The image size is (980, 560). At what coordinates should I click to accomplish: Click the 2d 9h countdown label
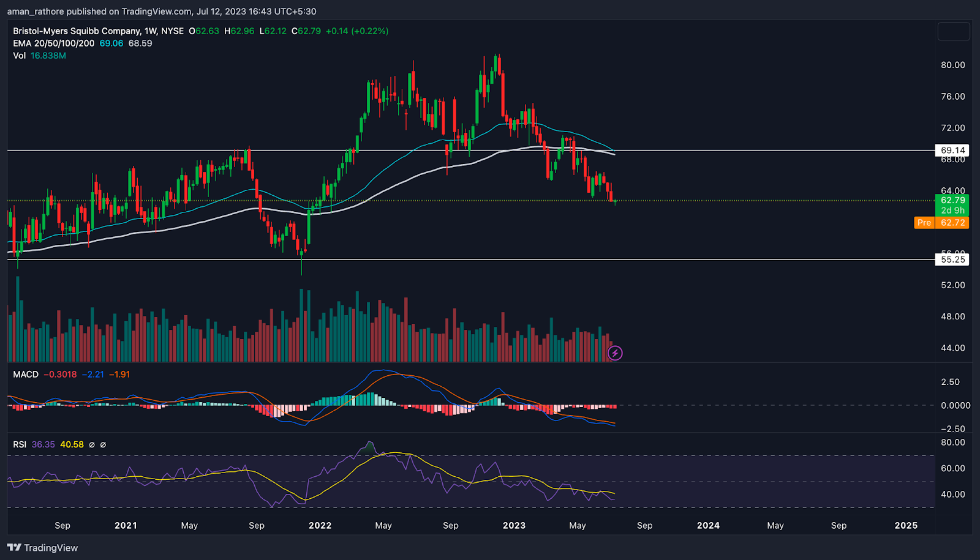[952, 211]
